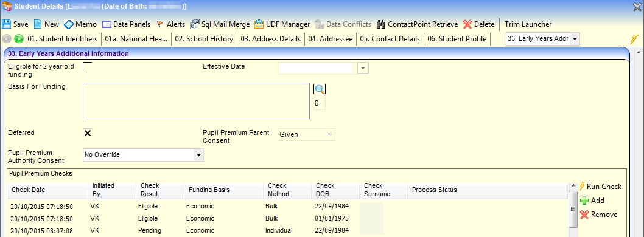
Task: Click ContactPoint Retrieve binoculars icon
Action: tap(380, 24)
